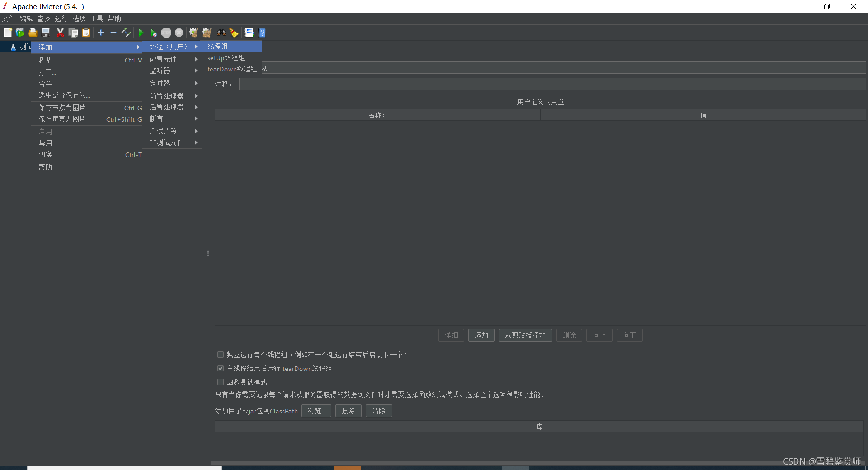Toggle run thread groups consecutively checkbox
868x470 pixels.
point(221,355)
